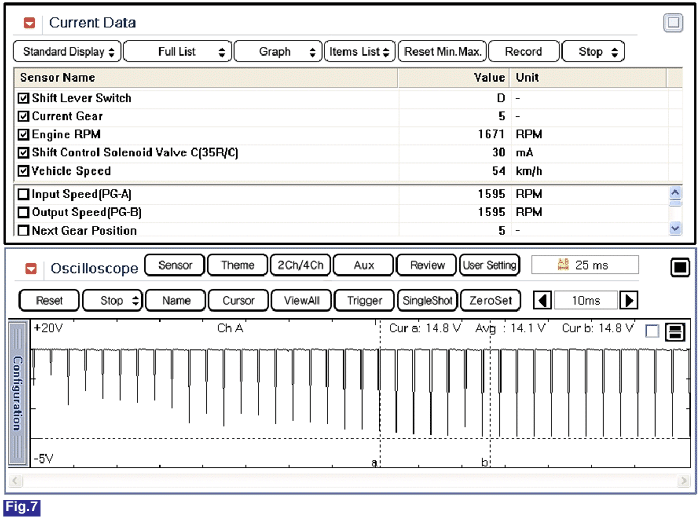Enable the Cursor button
The image size is (700, 521).
pyautogui.click(x=238, y=300)
